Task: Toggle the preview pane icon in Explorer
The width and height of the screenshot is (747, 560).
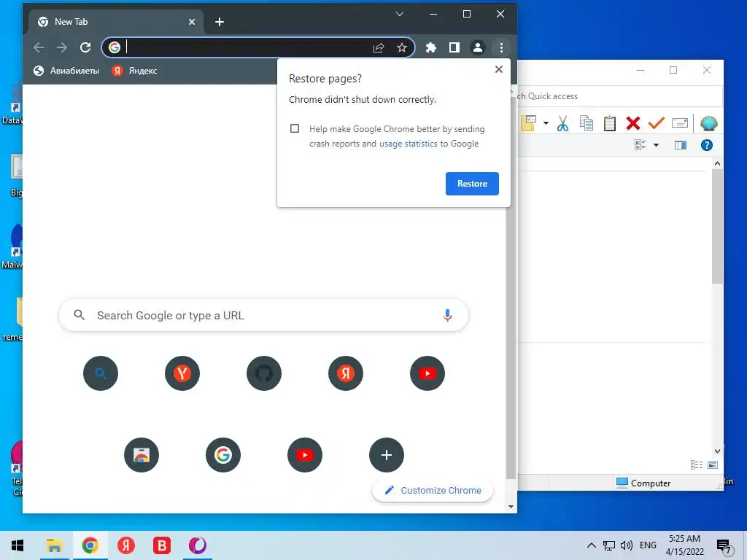Action: coord(681,145)
